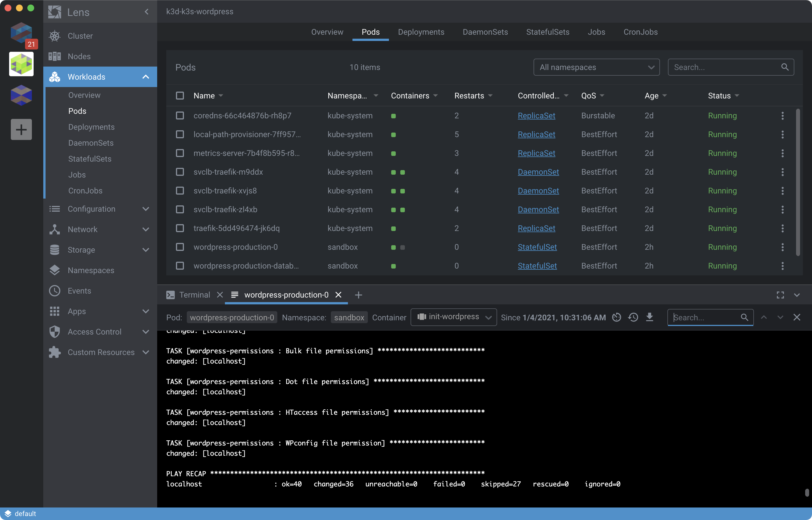Open the DaemonSet link for svclb-traefik-m9ddx

(x=538, y=172)
